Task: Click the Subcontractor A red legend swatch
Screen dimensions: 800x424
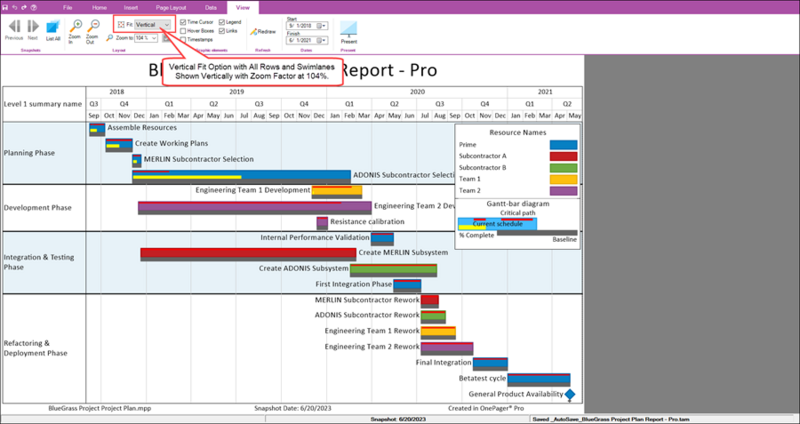Action: [563, 156]
